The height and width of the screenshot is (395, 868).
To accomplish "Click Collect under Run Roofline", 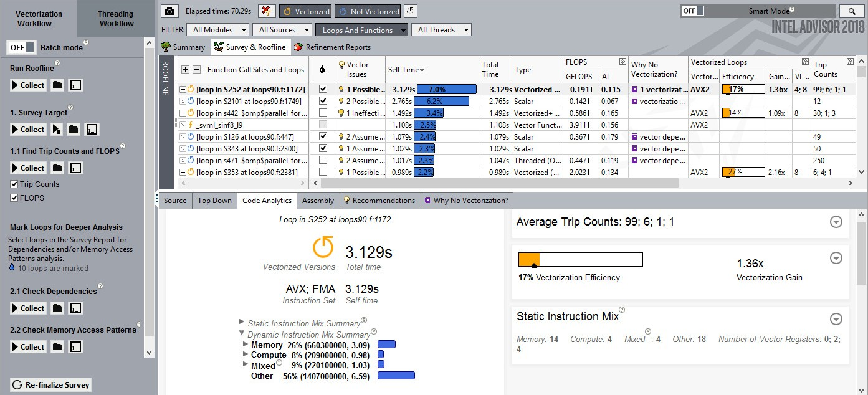I will [29, 85].
